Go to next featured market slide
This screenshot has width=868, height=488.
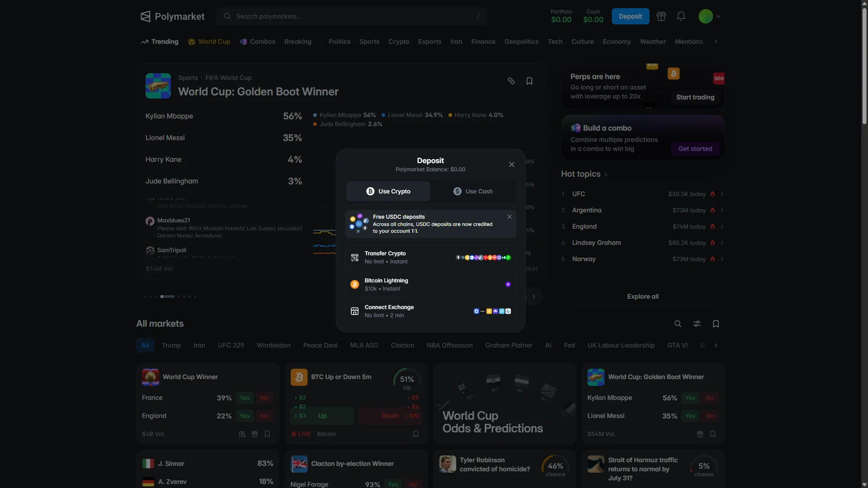[x=534, y=296]
